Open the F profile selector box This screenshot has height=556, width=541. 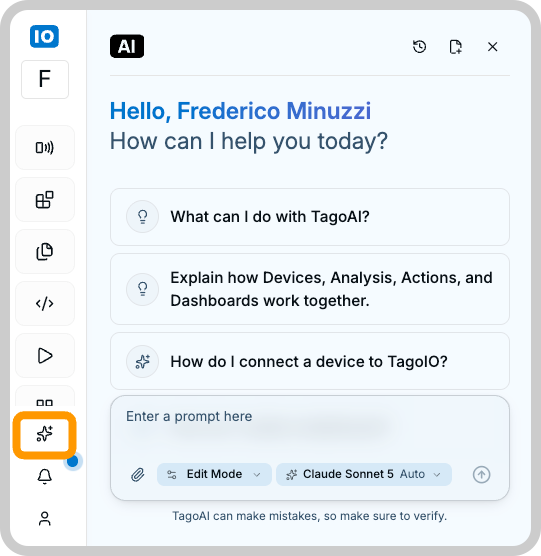[x=45, y=79]
